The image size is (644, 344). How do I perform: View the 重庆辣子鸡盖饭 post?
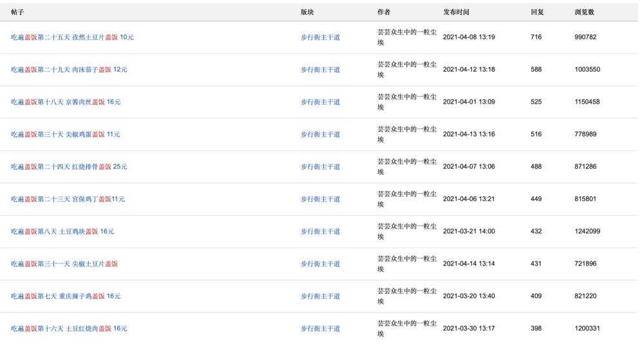[66, 296]
